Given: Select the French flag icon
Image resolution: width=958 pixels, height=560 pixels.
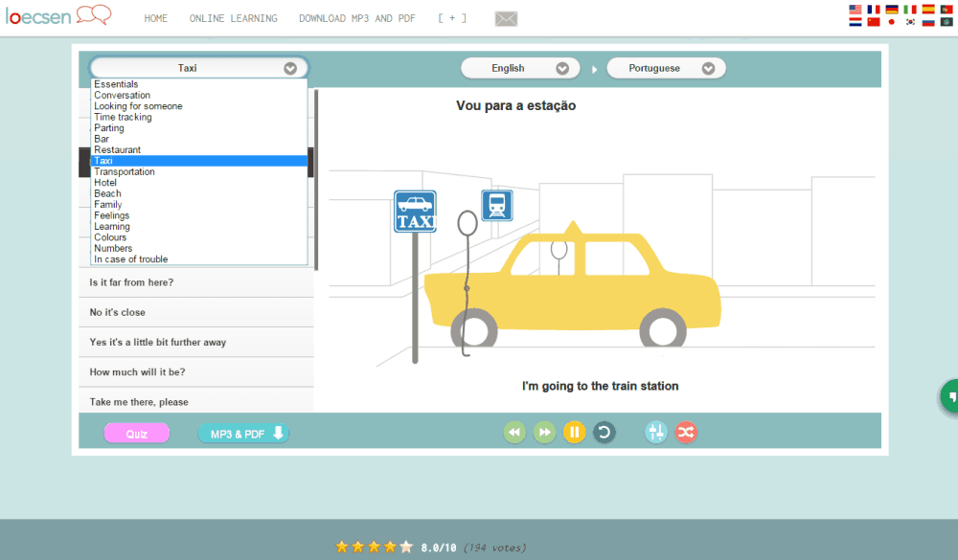Looking at the screenshot, I should 874,10.
